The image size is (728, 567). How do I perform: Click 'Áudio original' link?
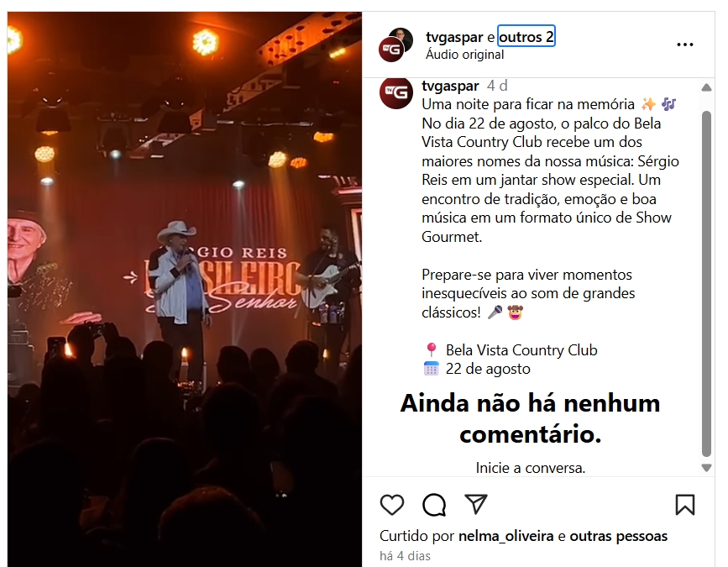(x=464, y=55)
